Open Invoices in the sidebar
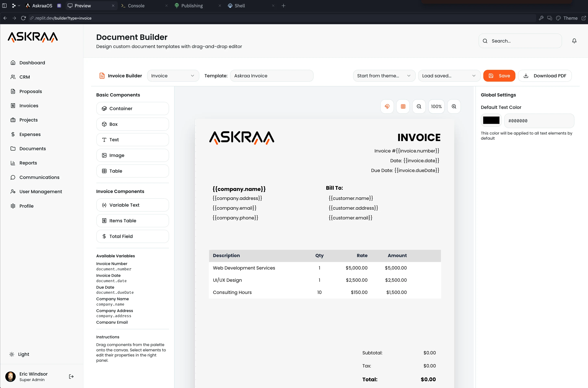Image resolution: width=588 pixels, height=388 pixels. click(x=29, y=106)
